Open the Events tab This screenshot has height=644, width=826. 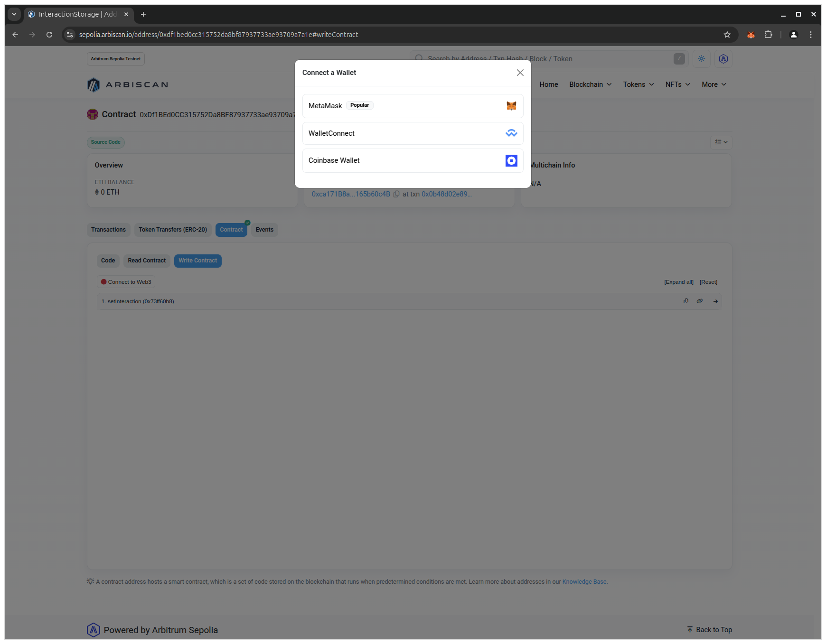click(264, 230)
